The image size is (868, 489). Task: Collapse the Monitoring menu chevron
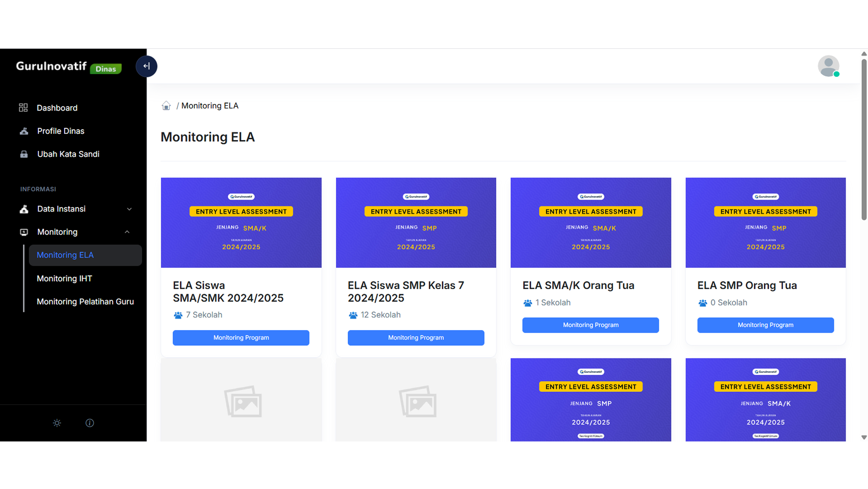pos(127,232)
